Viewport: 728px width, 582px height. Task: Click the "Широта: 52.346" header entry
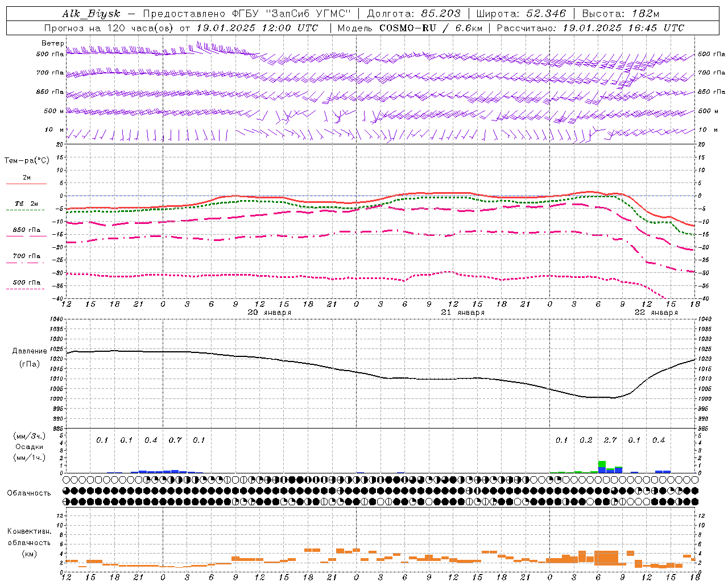pyautogui.click(x=521, y=14)
